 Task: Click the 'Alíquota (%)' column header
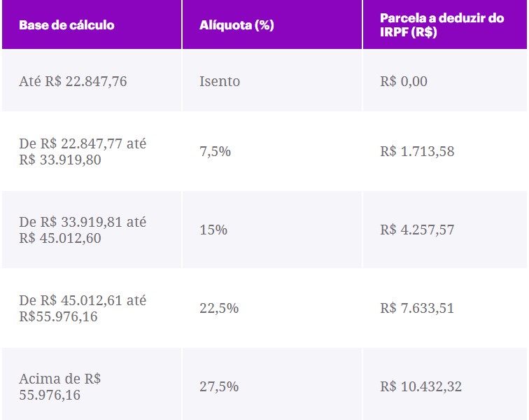click(x=237, y=25)
